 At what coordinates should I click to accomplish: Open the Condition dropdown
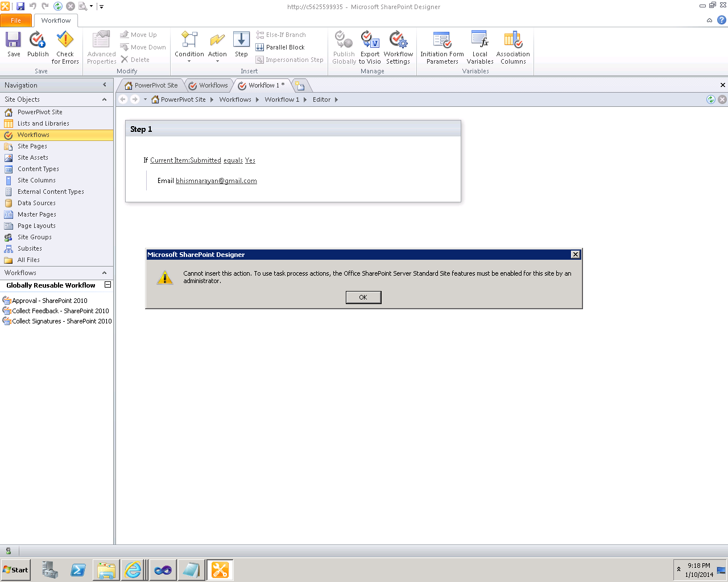pyautogui.click(x=189, y=47)
